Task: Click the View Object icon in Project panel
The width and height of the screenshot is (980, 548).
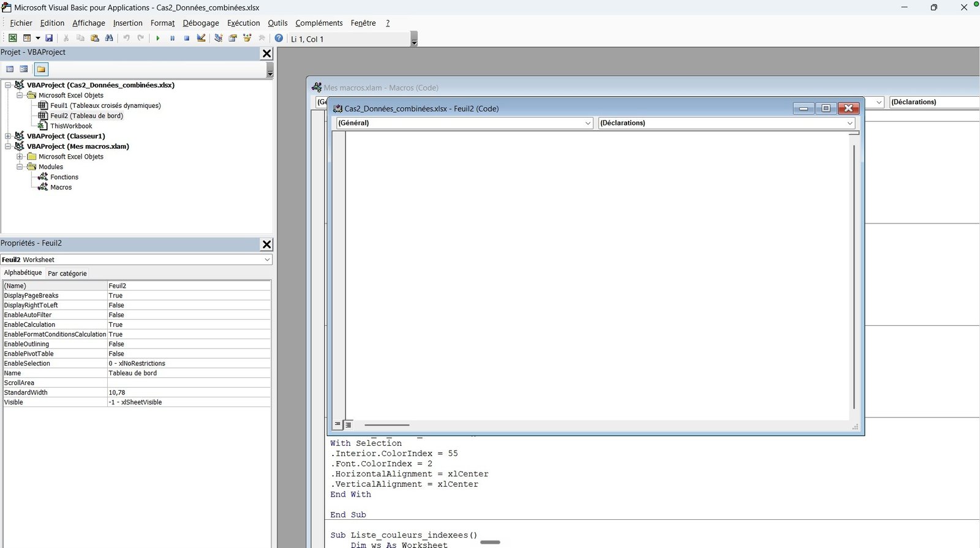Action: click(24, 69)
